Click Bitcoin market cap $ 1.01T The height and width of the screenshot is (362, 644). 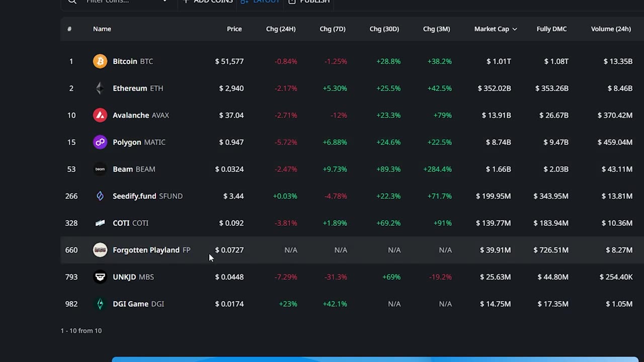pyautogui.click(x=499, y=61)
